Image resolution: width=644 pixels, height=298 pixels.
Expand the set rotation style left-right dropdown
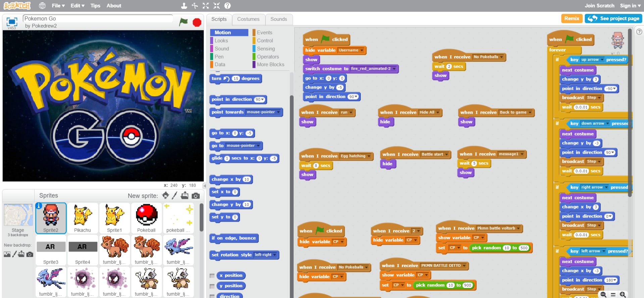(x=275, y=255)
